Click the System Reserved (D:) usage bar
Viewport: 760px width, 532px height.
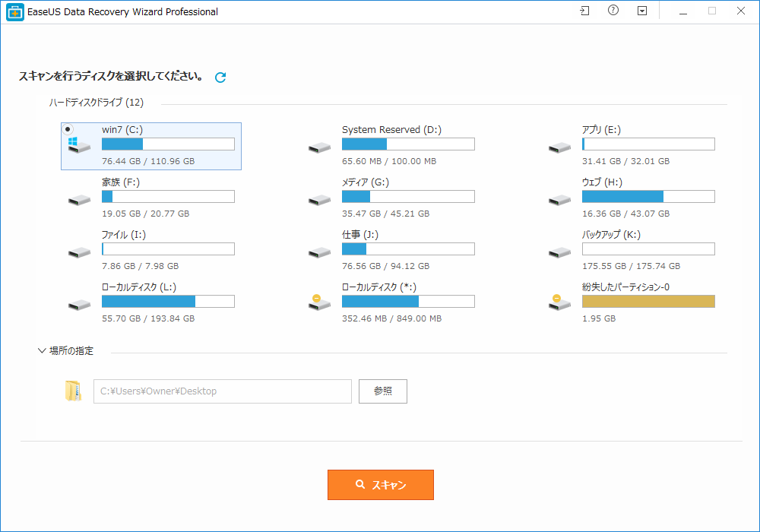tap(408, 144)
